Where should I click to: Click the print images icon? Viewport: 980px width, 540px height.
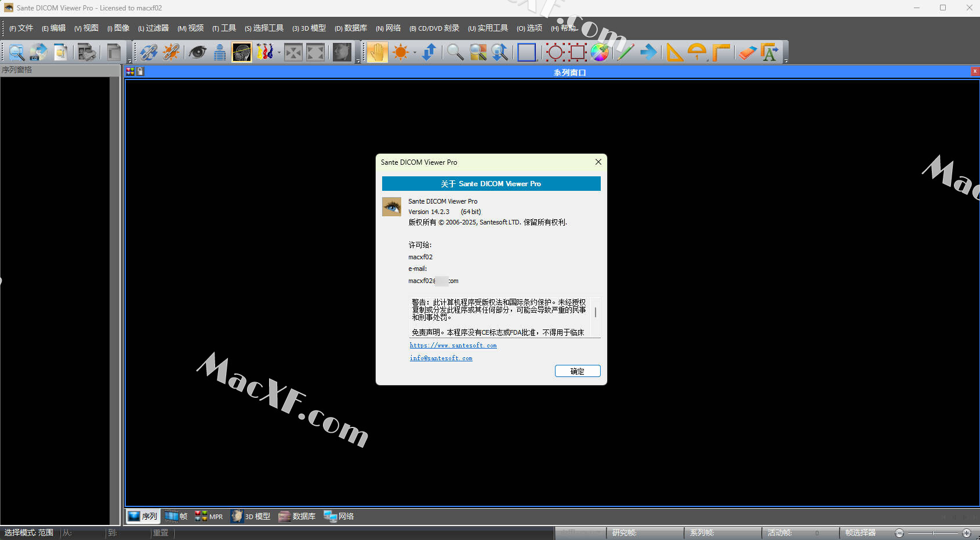click(87, 52)
